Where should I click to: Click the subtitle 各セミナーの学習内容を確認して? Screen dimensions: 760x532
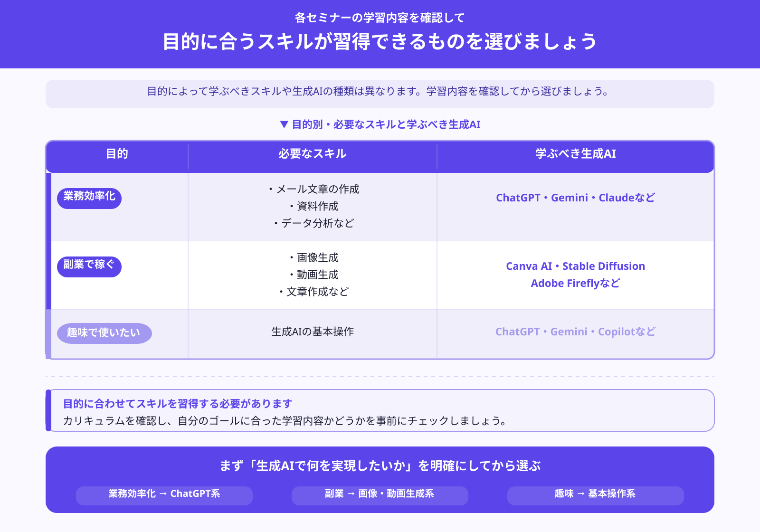click(380, 18)
